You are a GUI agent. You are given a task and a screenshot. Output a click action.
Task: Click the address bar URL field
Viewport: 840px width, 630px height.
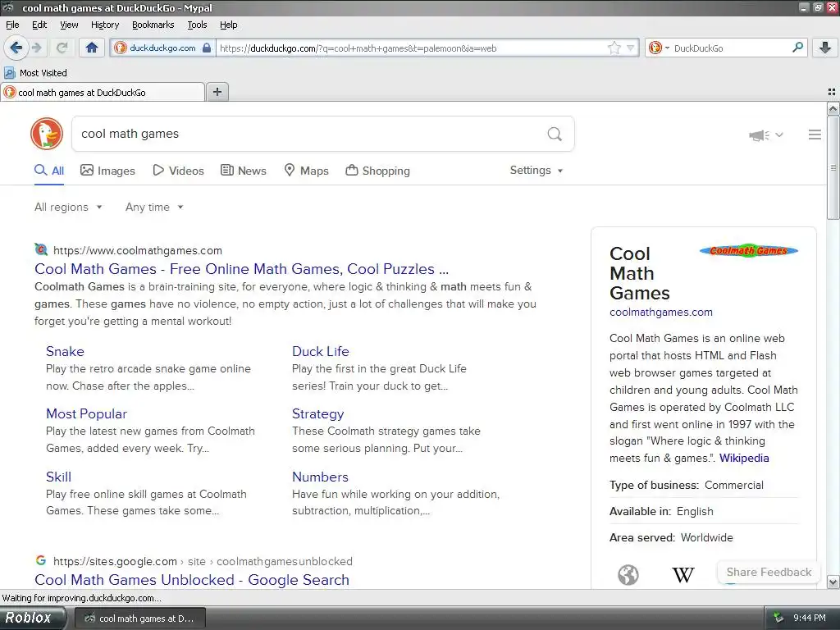412,48
